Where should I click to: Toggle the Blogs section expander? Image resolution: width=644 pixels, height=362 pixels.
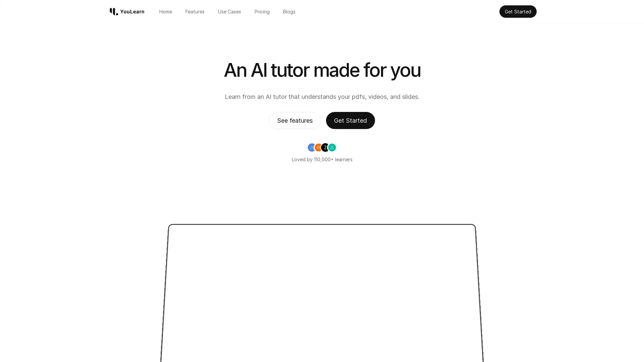289,11
